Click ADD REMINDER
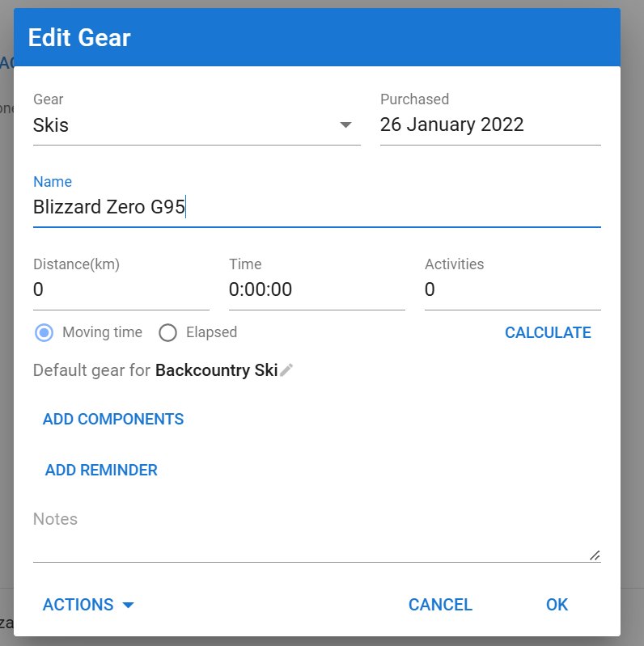Image resolution: width=644 pixels, height=646 pixels. click(x=101, y=470)
